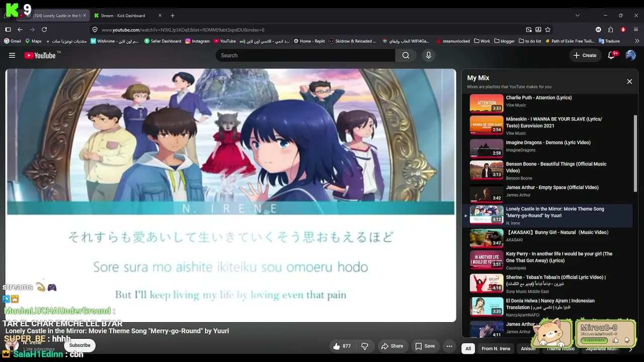Save the video to a playlist
Viewport: 644px width, 362px height.
425,346
